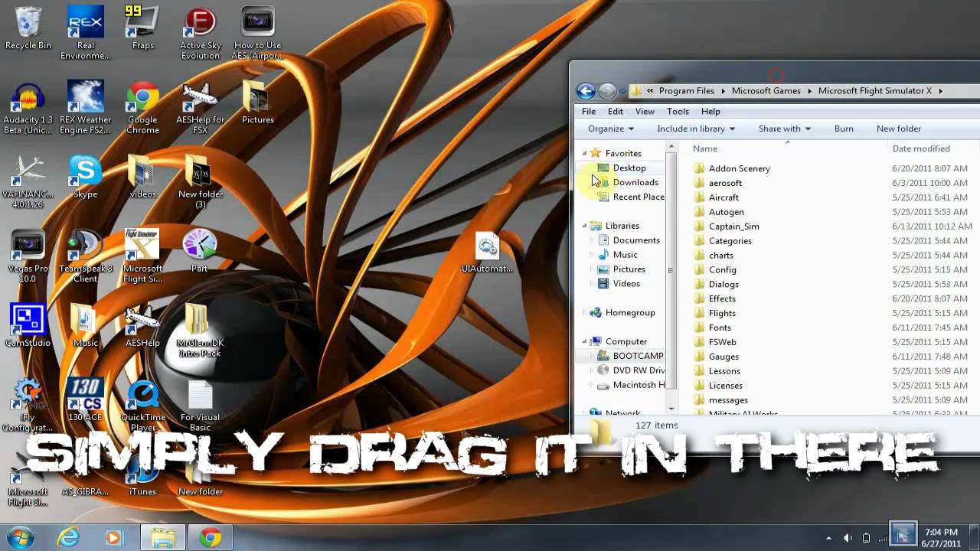Open the Edit menu in Explorer
The image size is (980, 551).
click(x=616, y=112)
